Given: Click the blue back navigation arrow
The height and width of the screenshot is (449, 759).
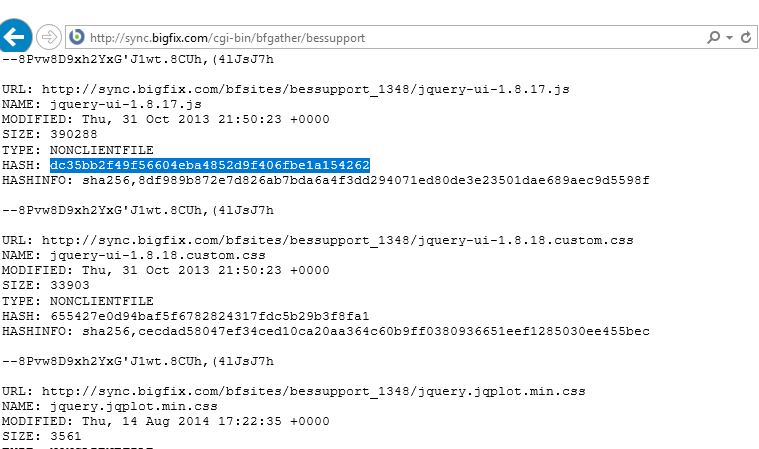Looking at the screenshot, I should [x=15, y=36].
